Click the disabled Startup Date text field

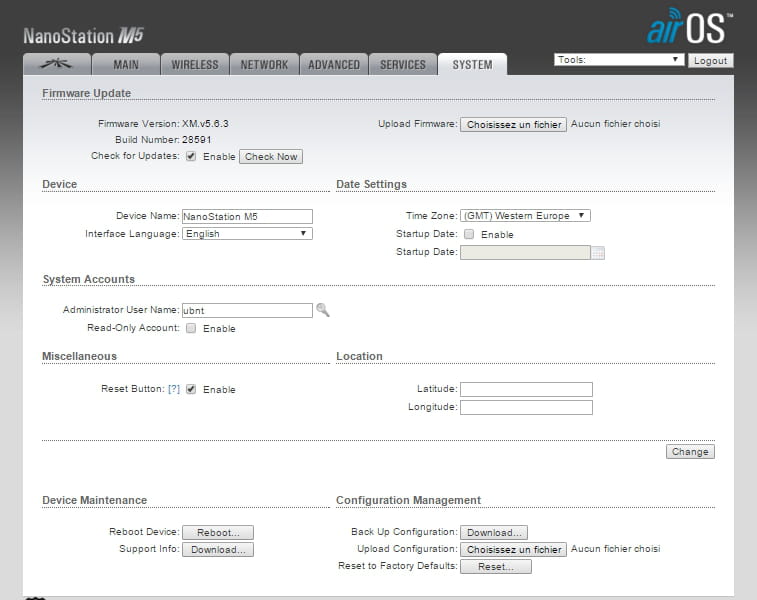(525, 252)
